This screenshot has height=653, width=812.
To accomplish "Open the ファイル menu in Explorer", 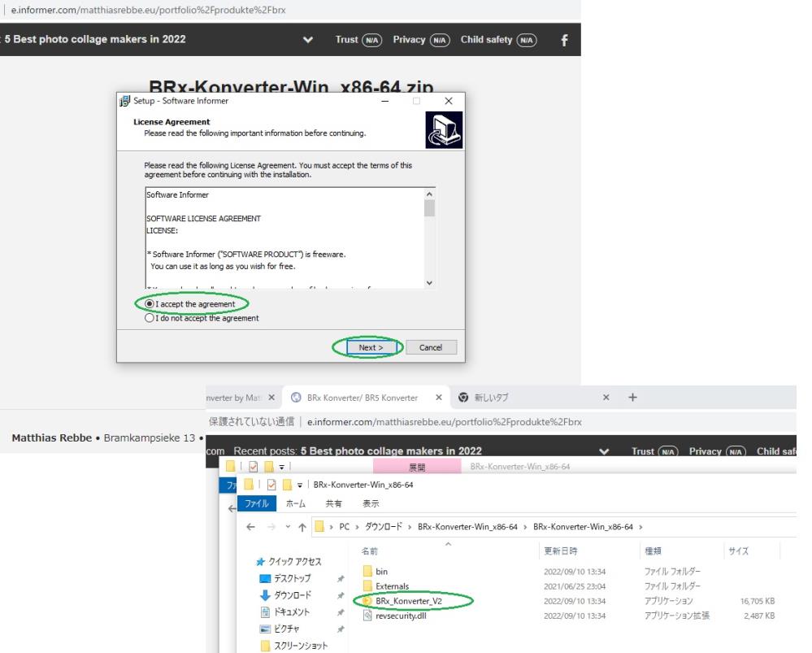I will click(256, 503).
